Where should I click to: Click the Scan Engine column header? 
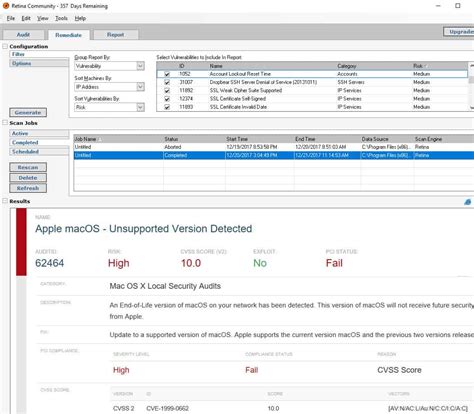tap(444, 139)
